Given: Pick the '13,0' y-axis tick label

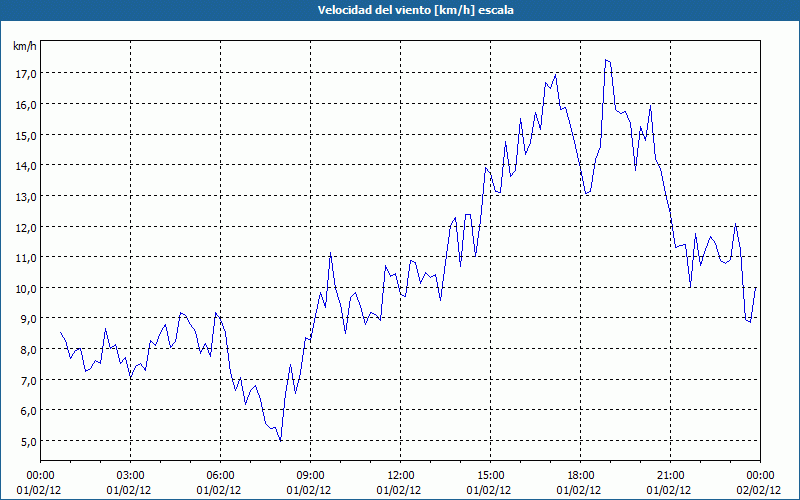Looking at the screenshot, I should (x=26, y=196).
